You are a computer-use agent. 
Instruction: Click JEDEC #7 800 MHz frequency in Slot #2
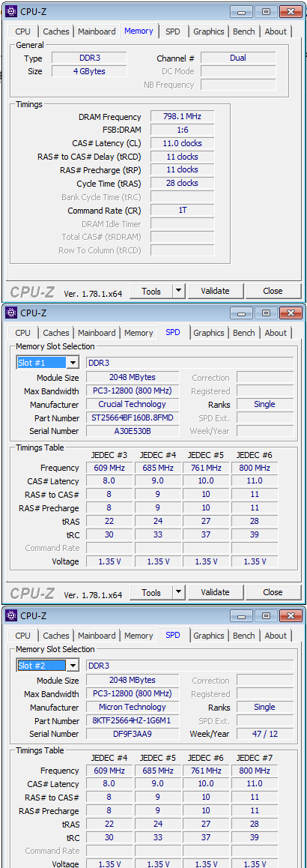(x=255, y=771)
